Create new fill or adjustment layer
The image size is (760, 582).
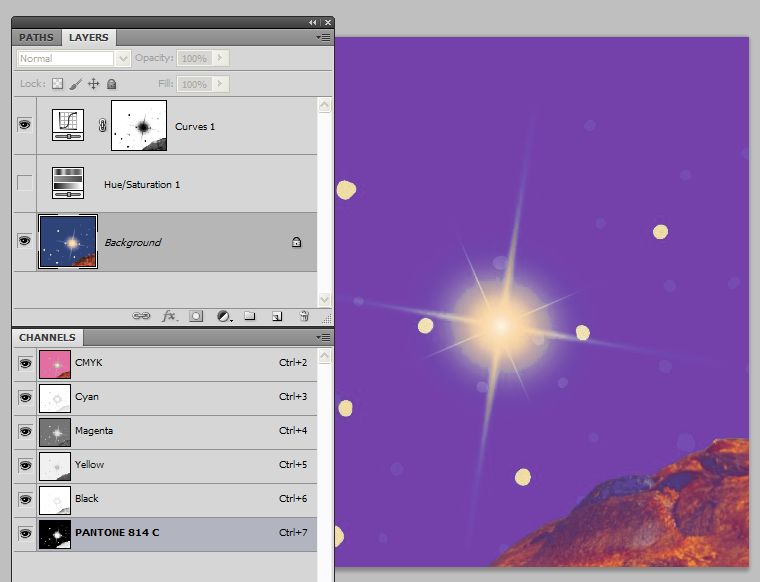pyautogui.click(x=224, y=316)
